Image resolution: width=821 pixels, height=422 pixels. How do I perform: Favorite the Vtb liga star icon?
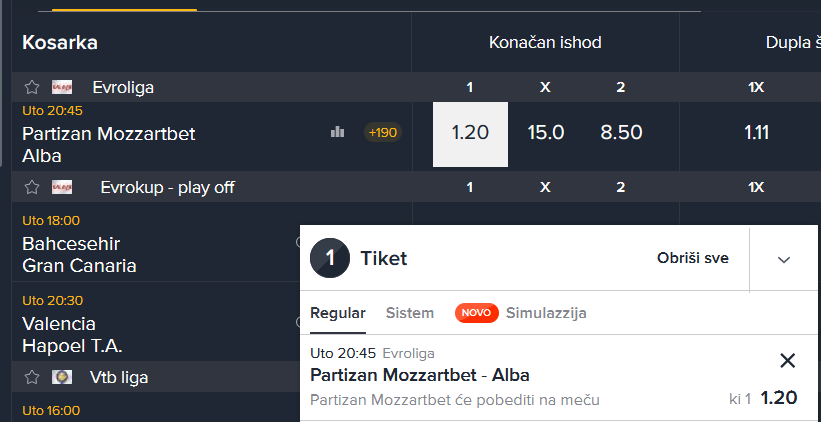pyautogui.click(x=32, y=377)
